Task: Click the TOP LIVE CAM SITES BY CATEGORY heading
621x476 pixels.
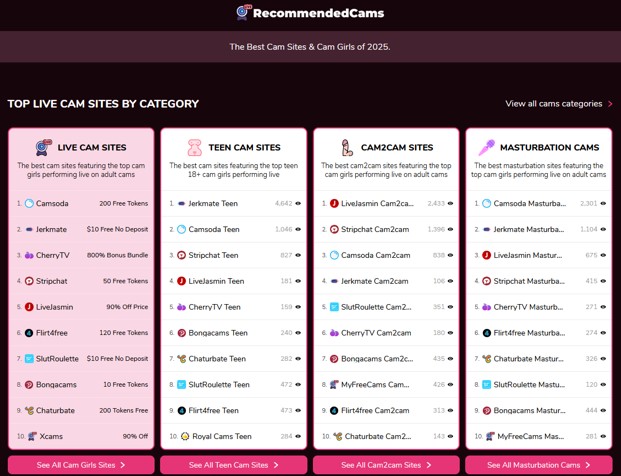Action: click(x=103, y=104)
